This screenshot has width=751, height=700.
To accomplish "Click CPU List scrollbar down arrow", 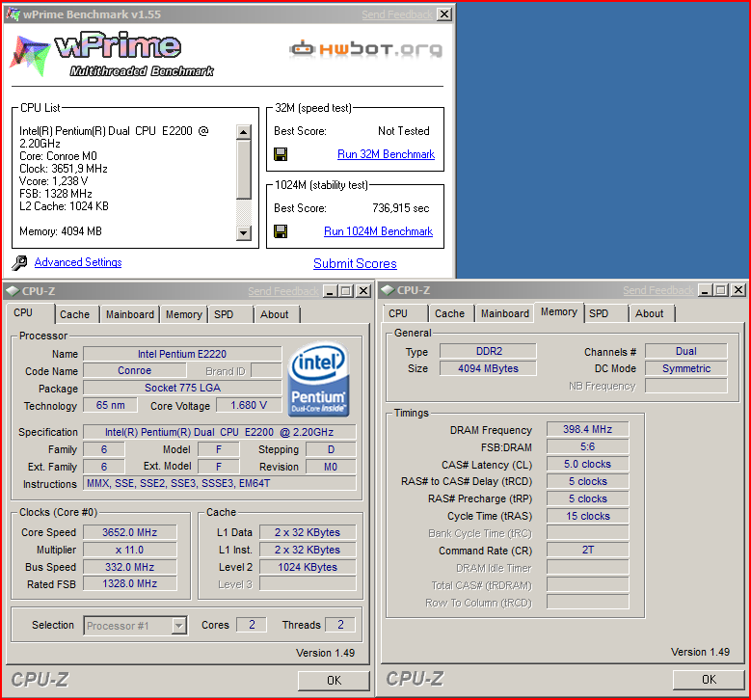I will [x=244, y=233].
